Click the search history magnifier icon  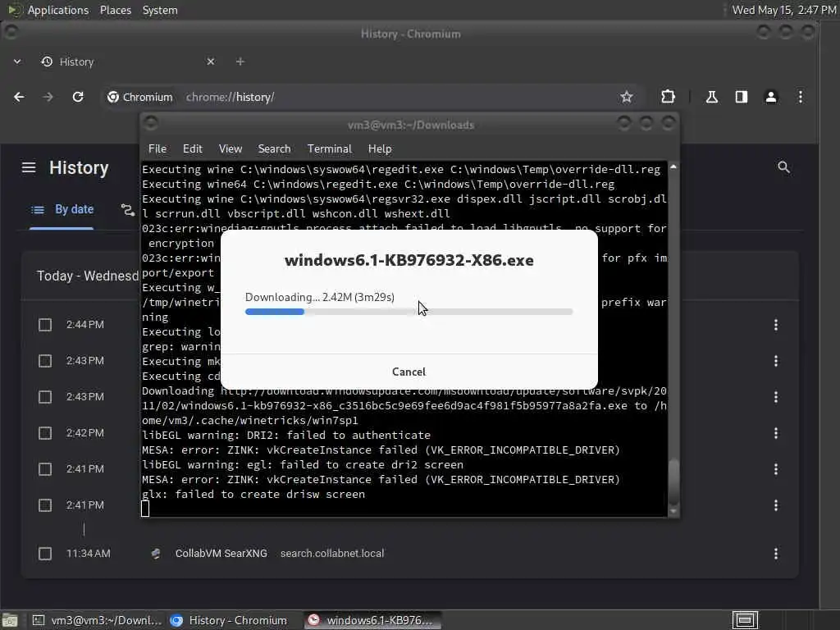783,167
